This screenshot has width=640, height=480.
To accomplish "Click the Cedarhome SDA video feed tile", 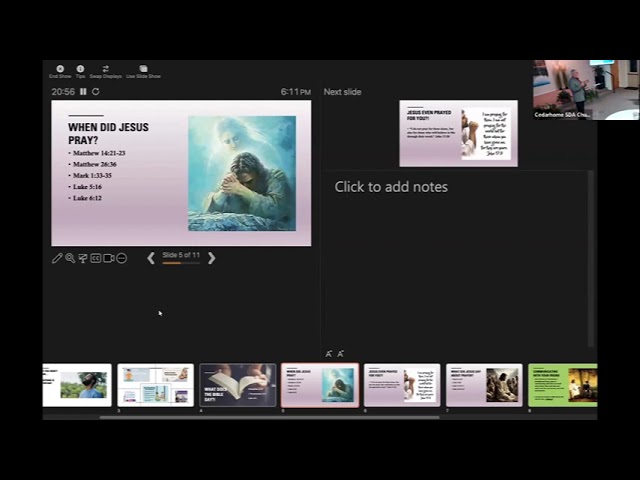I will (x=586, y=90).
